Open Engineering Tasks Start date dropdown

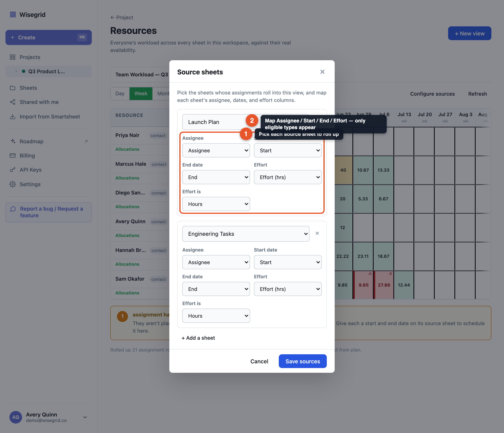click(287, 262)
